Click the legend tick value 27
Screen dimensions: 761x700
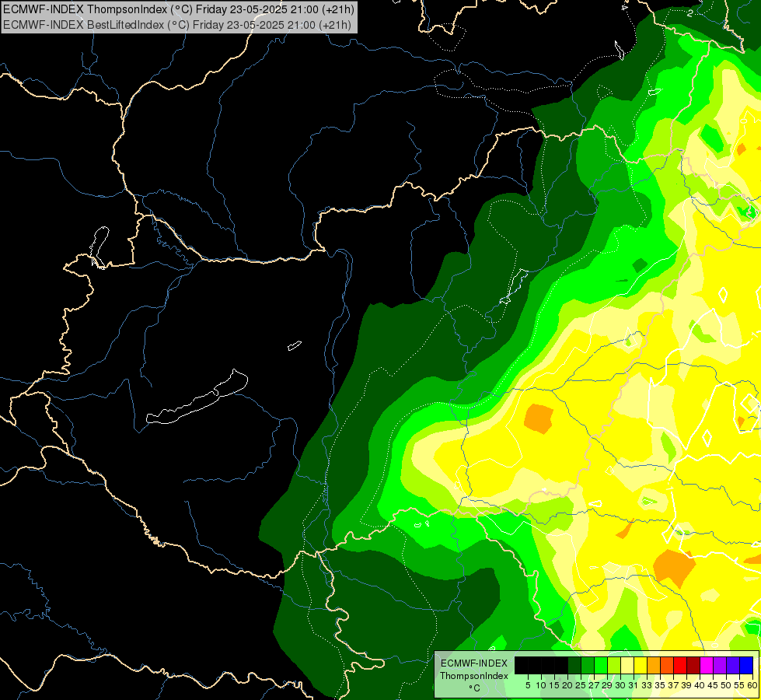point(594,685)
